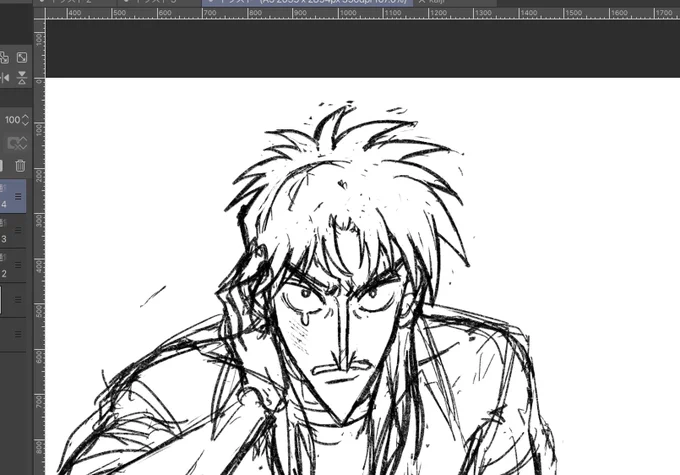680x475 pixels.
Task: Click the drag handle of the bottom layer row
Action: click(18, 334)
